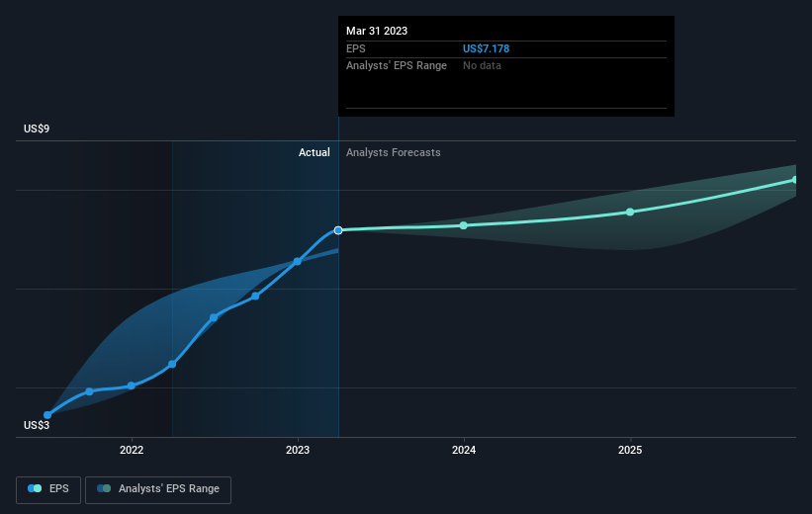The image size is (812, 514).
Task: Click the EPS point at the shaded region's left edge
Action: click(172, 364)
